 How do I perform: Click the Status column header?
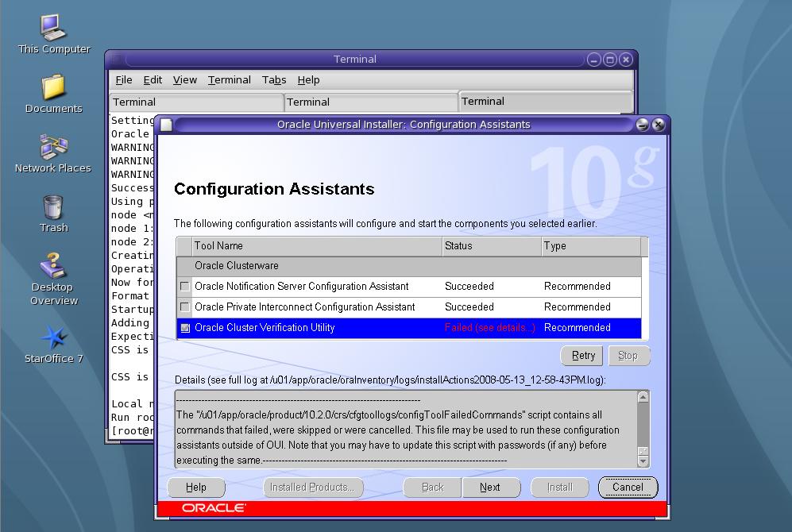coord(492,246)
